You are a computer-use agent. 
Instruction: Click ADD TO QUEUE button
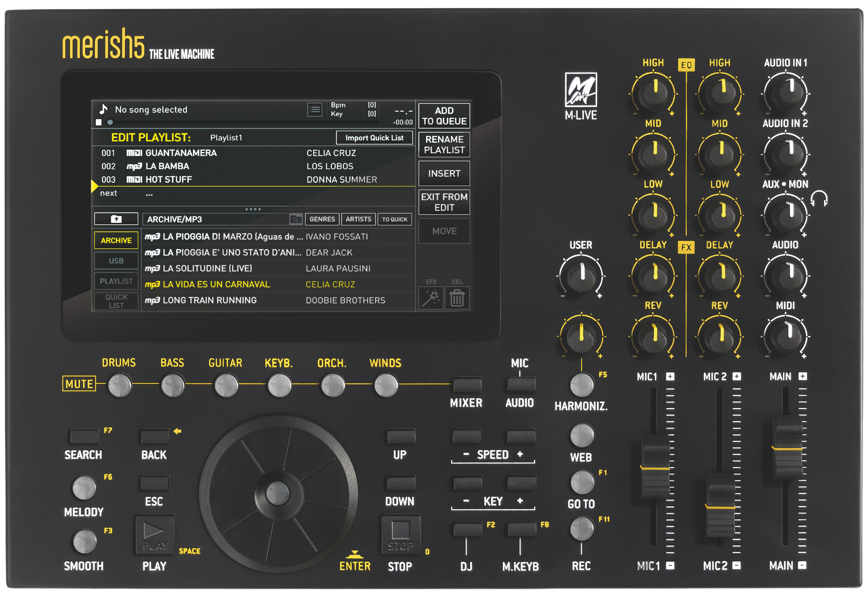click(x=444, y=116)
